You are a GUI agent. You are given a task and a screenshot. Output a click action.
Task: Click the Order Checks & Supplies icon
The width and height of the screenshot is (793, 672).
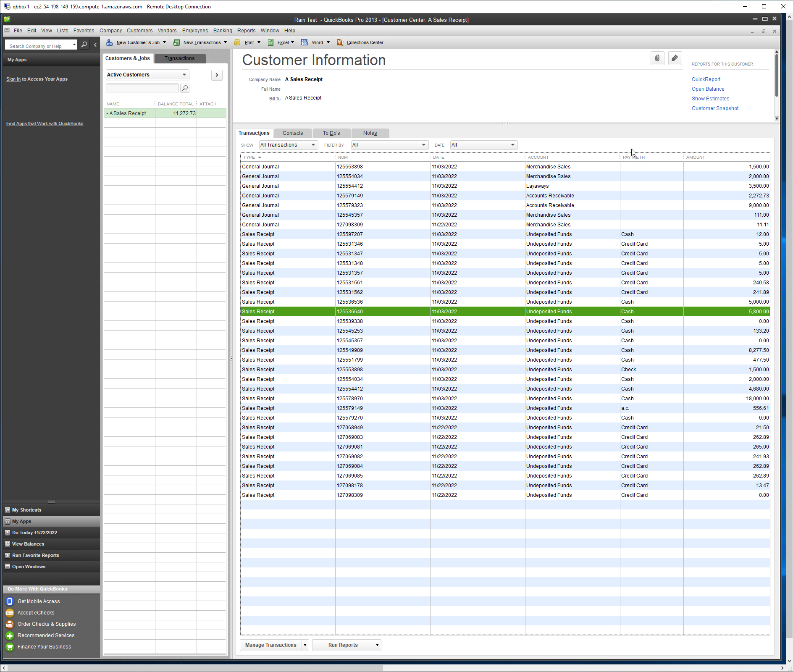tap(10, 624)
